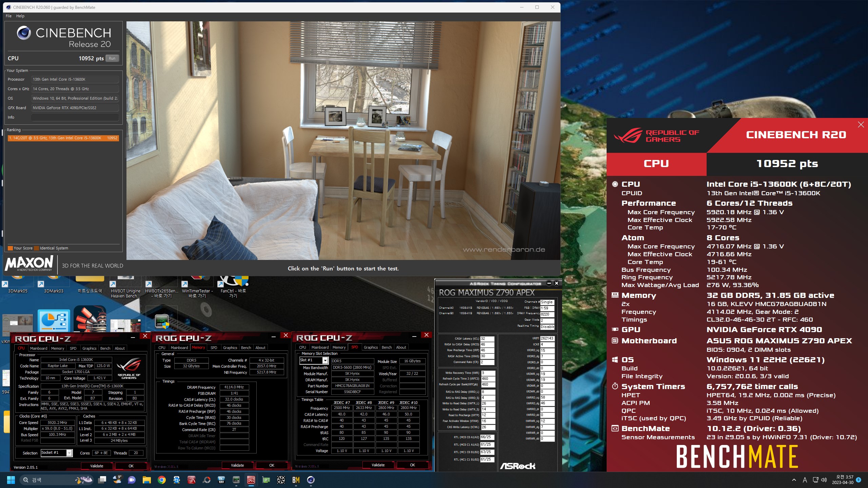
Task: Click the BenchMate BM taskbar icon
Action: click(x=296, y=480)
